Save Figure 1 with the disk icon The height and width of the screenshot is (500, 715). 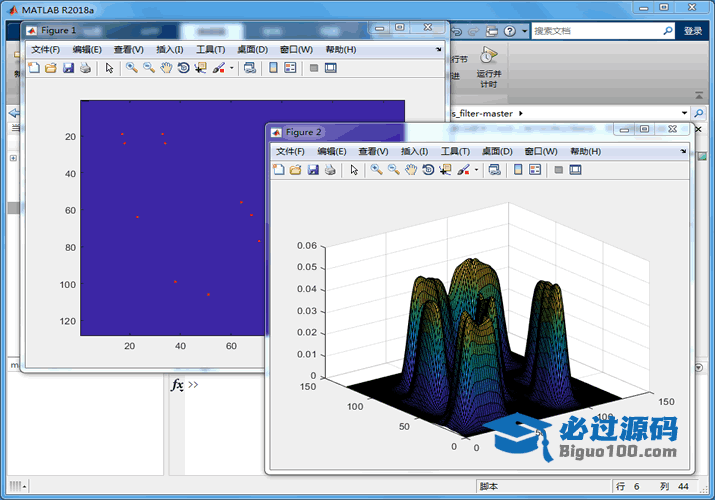pos(68,68)
